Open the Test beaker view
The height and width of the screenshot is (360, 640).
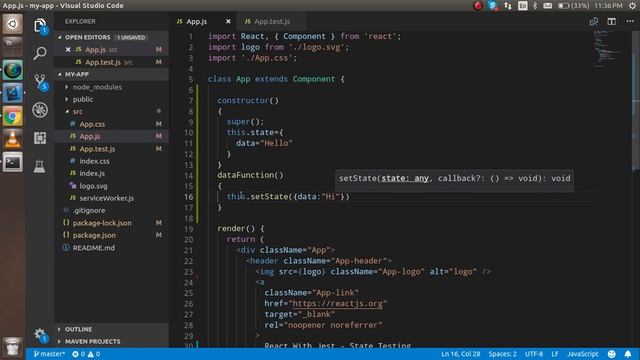[x=40, y=166]
